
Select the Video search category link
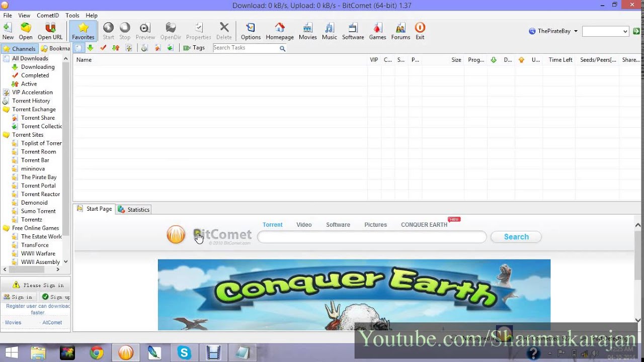[304, 225]
